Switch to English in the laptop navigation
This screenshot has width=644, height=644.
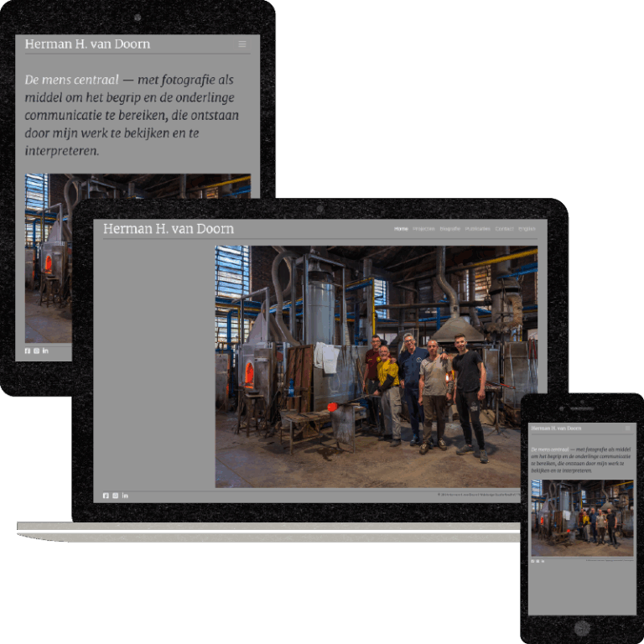click(527, 229)
